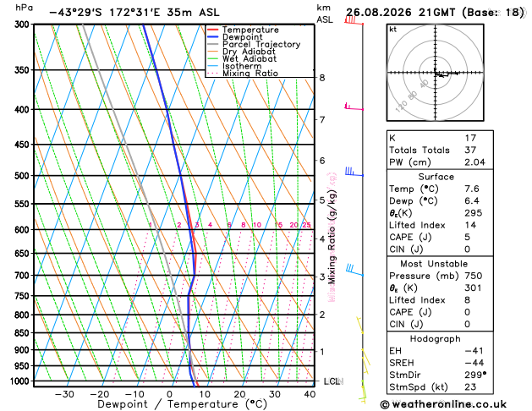Click the 26.08.2026 21GMT date header
Viewport: 532px width, 411px height.
coord(435,13)
